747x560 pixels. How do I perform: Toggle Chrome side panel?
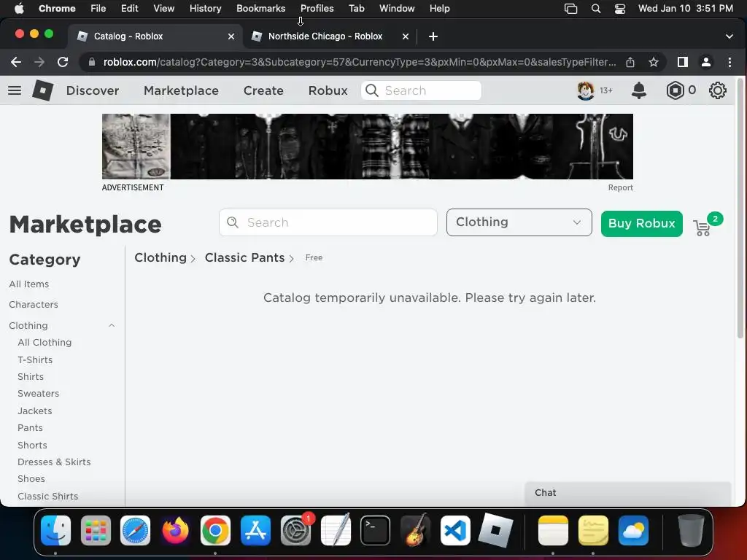click(683, 62)
